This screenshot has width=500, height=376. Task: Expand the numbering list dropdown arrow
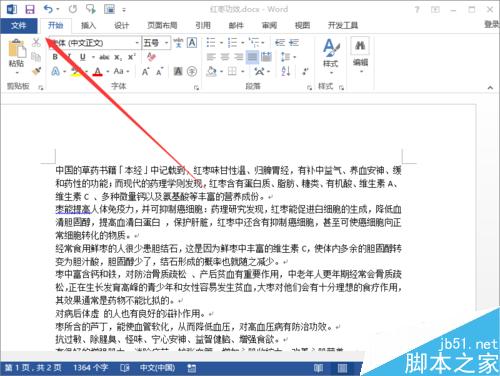click(x=242, y=43)
